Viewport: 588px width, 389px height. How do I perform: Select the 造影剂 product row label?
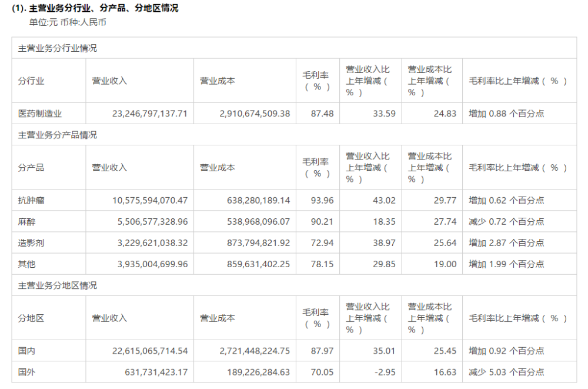31,242
